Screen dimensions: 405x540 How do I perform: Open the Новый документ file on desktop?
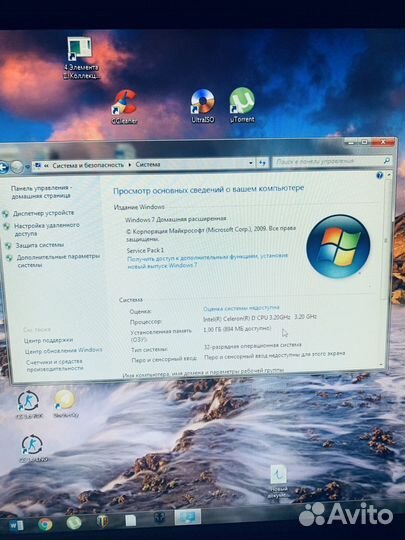(x=278, y=481)
